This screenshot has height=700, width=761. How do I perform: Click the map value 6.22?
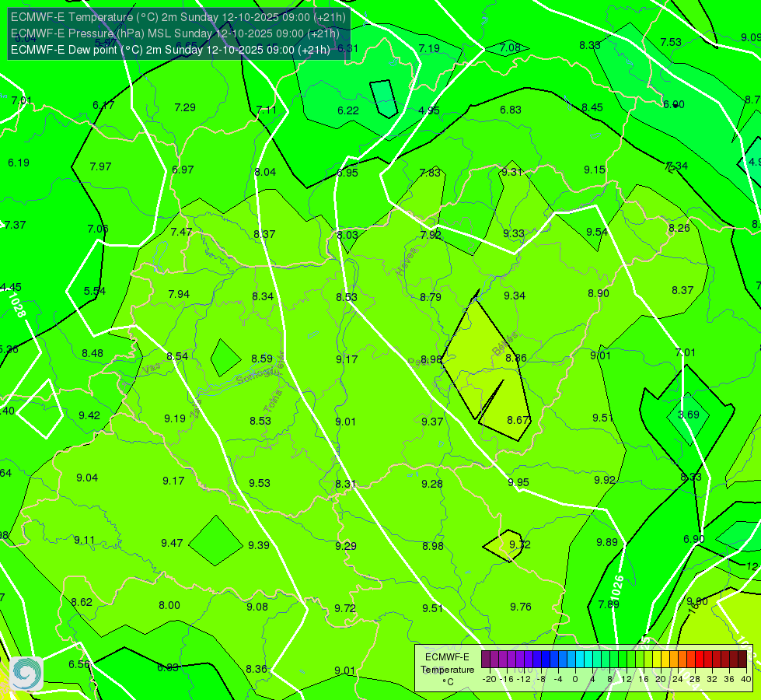pos(348,110)
